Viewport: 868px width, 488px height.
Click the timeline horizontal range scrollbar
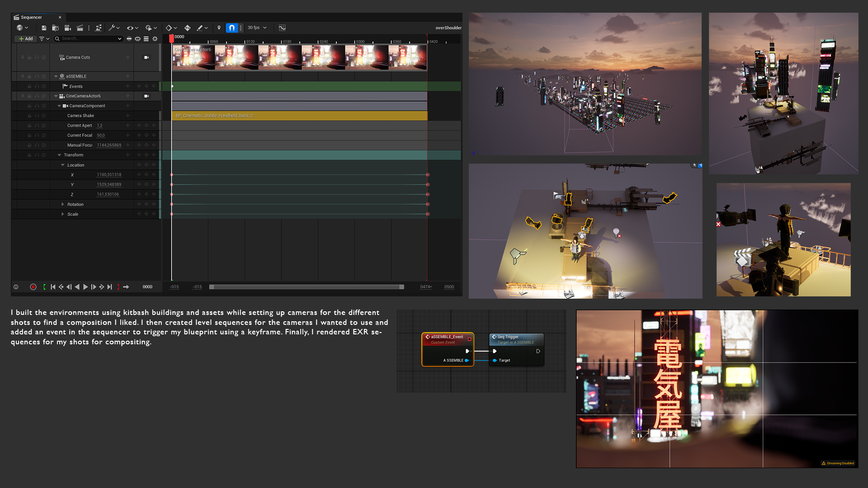307,287
